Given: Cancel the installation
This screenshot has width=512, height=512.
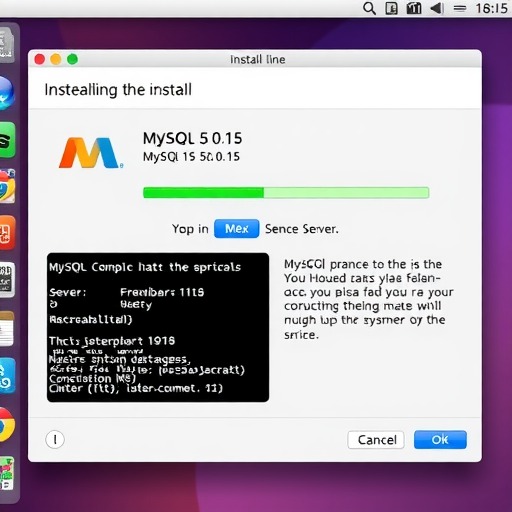Looking at the screenshot, I should pos(376,440).
